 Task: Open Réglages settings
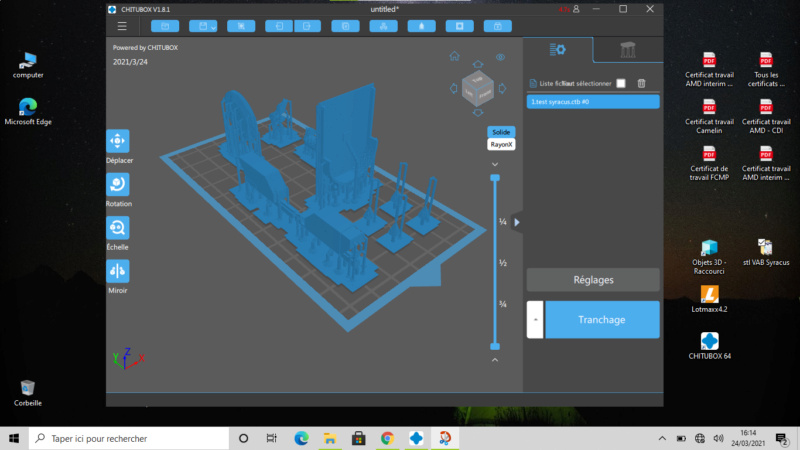[x=593, y=280]
